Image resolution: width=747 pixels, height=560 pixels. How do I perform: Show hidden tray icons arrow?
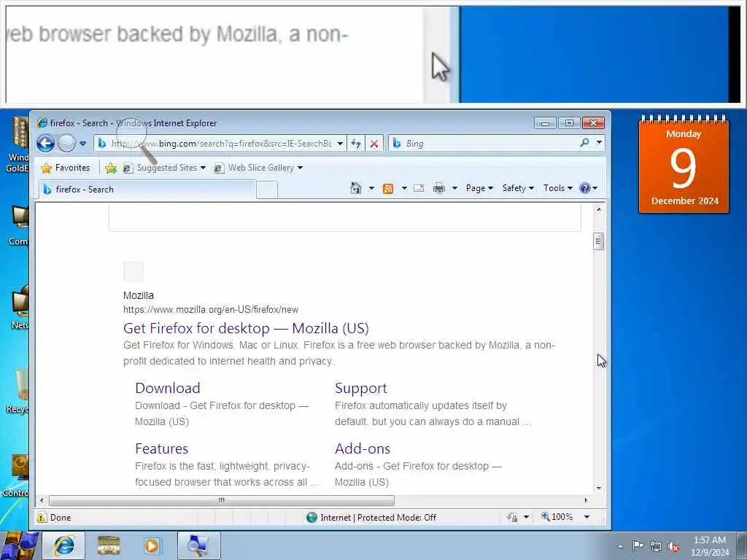pyautogui.click(x=620, y=546)
